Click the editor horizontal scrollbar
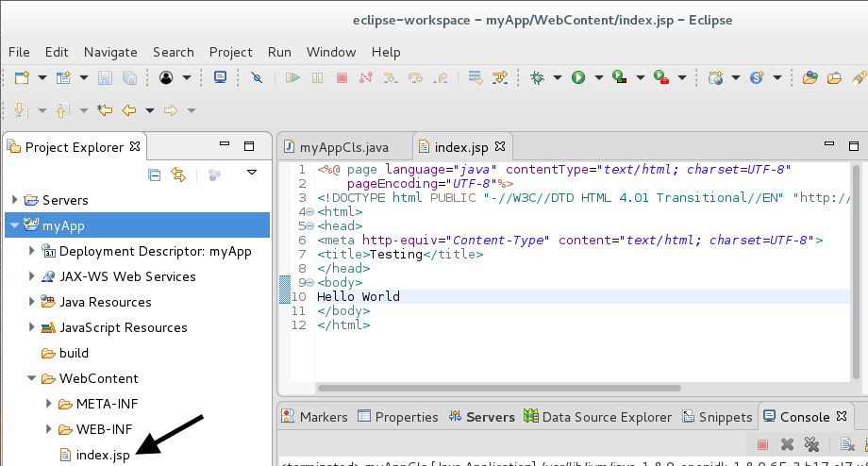Image resolution: width=868 pixels, height=466 pixels. [499, 388]
